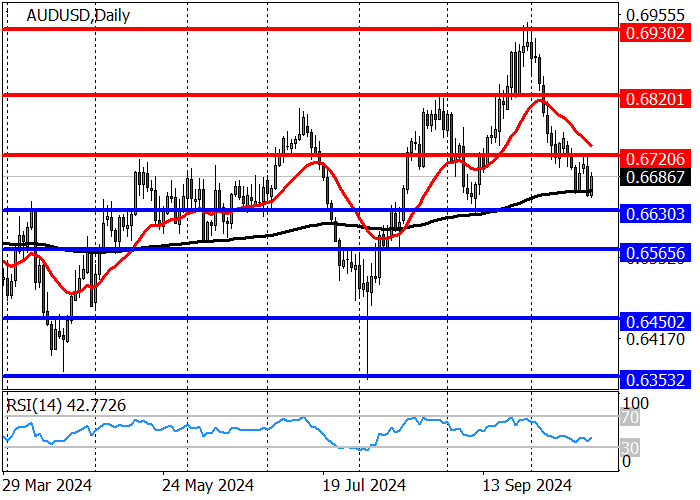Click the RSI scale value 0

[627, 462]
